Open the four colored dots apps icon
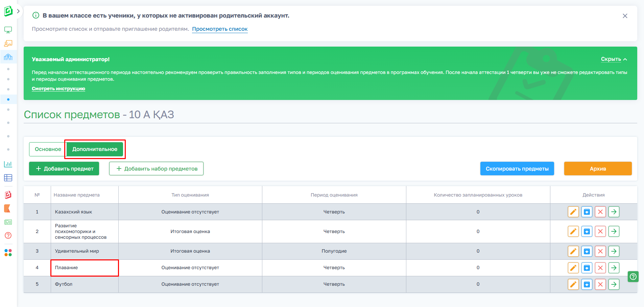The height and width of the screenshot is (307, 644). 8,253
